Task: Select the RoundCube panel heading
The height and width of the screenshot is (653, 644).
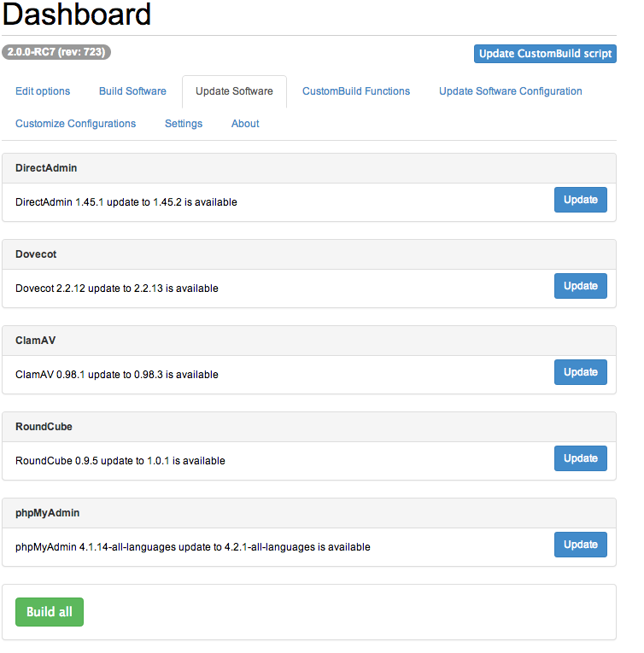Action: click(50, 427)
